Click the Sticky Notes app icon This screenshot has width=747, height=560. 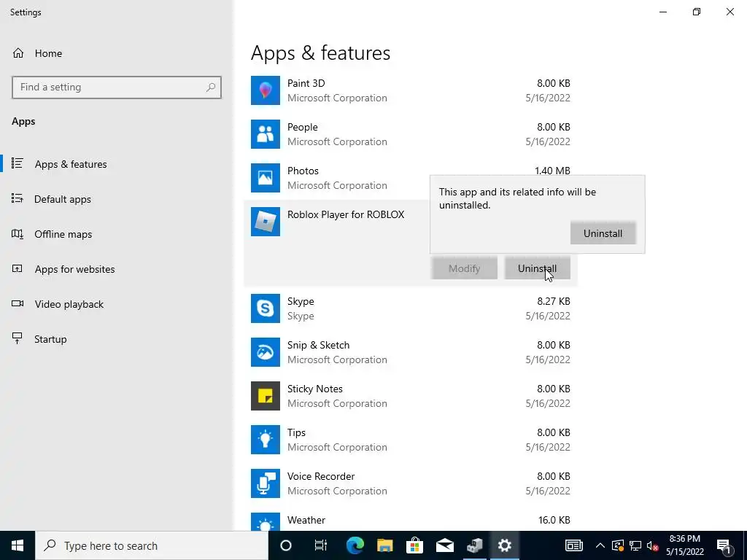(266, 396)
